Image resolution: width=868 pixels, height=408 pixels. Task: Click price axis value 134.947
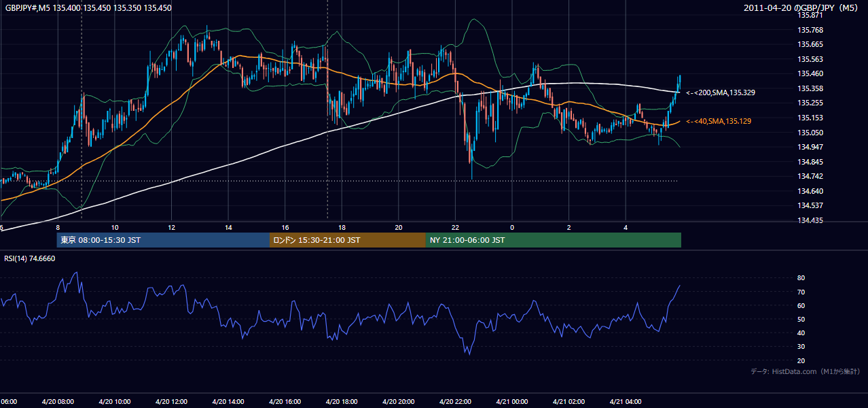pyautogui.click(x=810, y=147)
